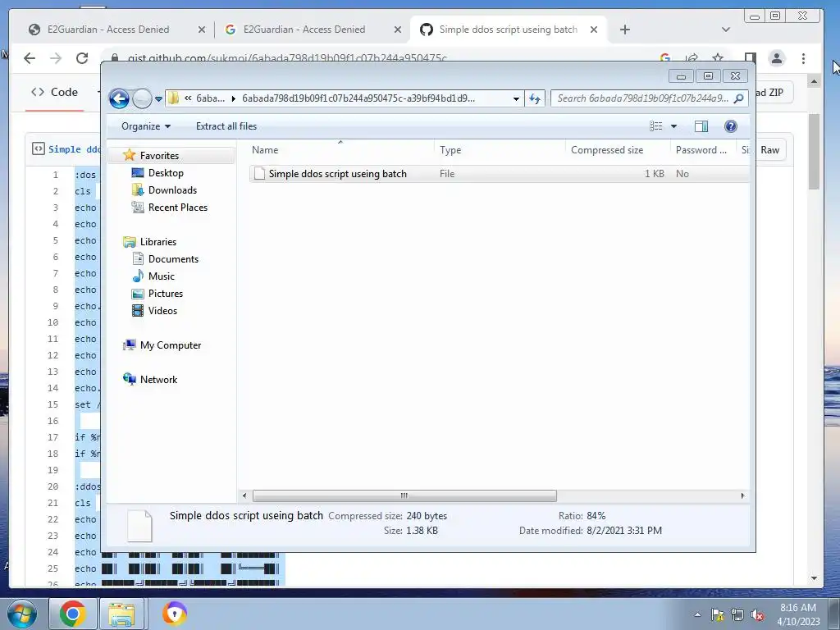
Task: Open Pictures library
Action: [x=166, y=294]
